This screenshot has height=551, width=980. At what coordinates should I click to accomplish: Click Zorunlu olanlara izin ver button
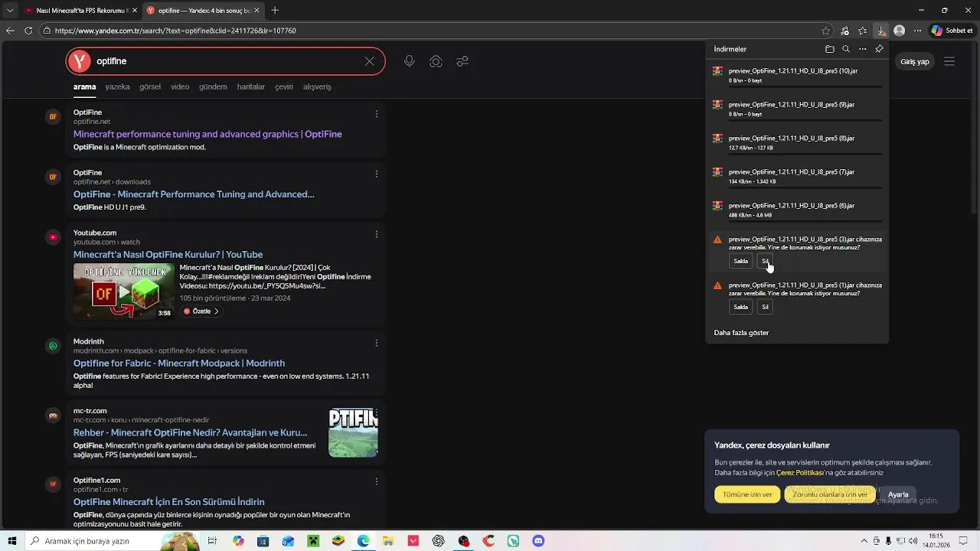point(830,494)
